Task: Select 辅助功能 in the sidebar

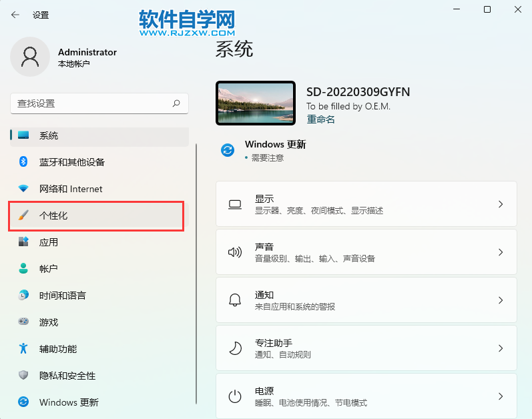Action: click(x=58, y=349)
